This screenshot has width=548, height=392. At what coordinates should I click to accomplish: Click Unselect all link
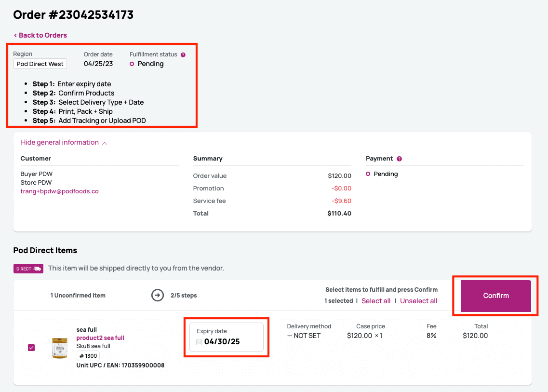418,301
